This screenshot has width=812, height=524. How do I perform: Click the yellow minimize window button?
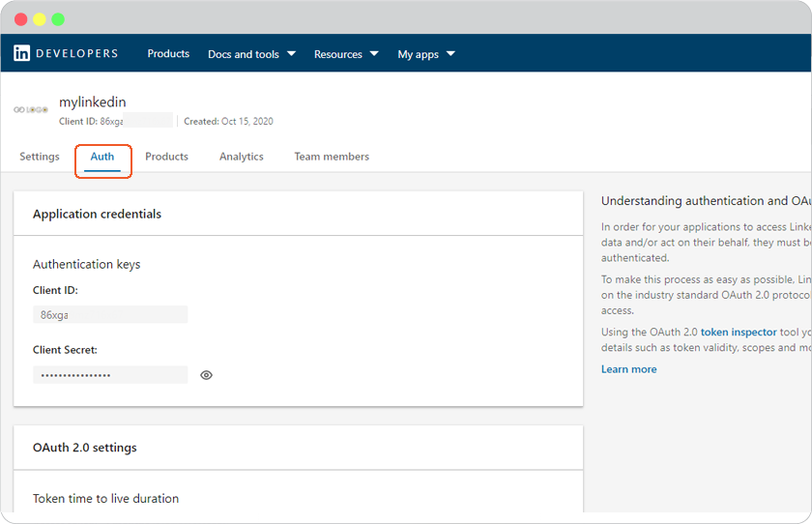[x=40, y=19]
